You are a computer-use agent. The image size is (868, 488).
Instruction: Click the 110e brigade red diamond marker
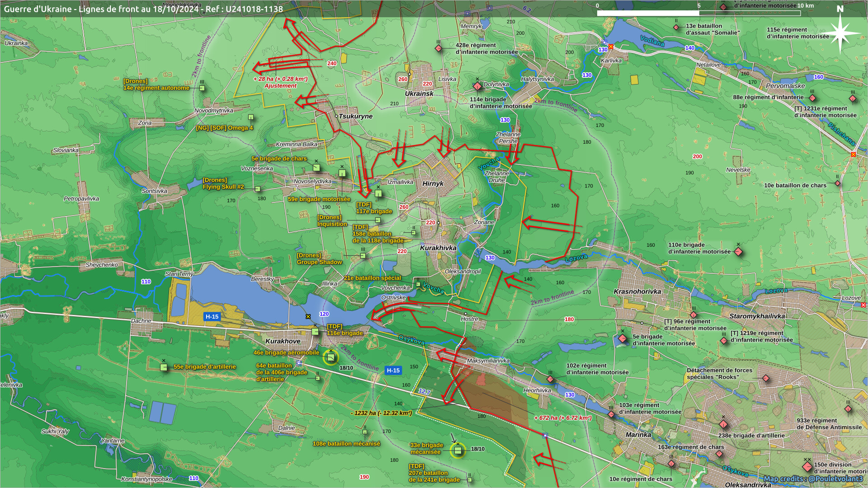[x=738, y=252]
